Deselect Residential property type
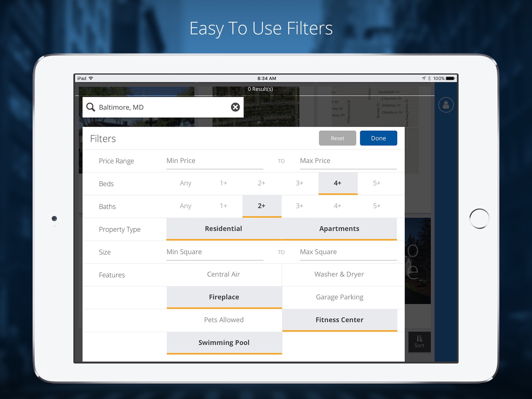 223,229
